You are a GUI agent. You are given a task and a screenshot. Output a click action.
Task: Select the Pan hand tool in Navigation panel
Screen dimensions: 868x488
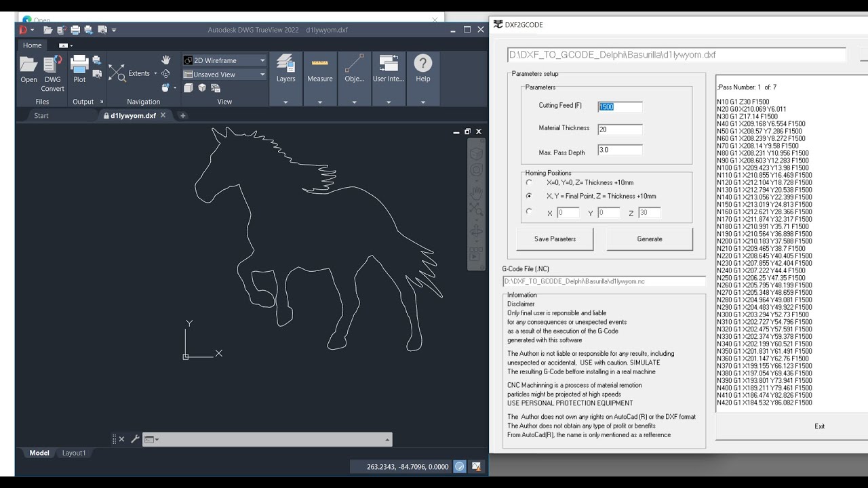165,60
